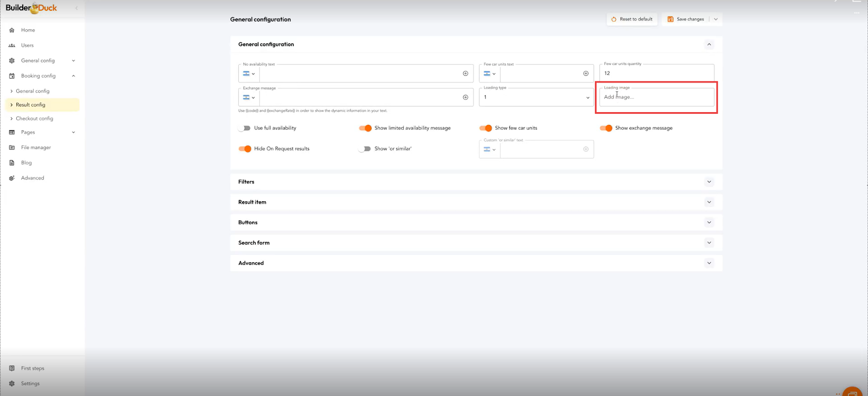The height and width of the screenshot is (396, 868).
Task: Open File manager from sidebar icon
Action: pos(12,148)
